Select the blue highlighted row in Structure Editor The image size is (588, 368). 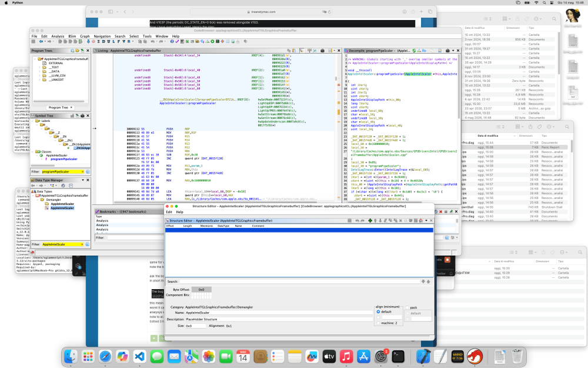(x=299, y=230)
